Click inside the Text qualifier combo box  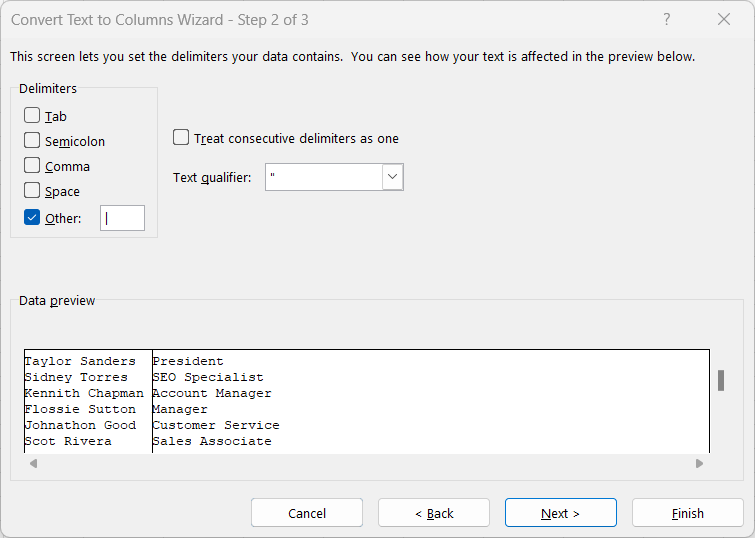coord(324,178)
